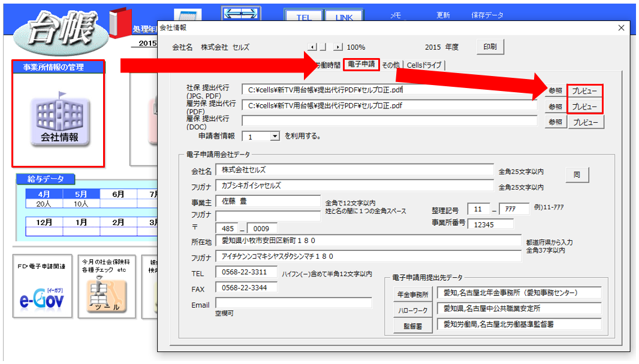Click the red book icon beside 台帳 logo

coord(120,23)
